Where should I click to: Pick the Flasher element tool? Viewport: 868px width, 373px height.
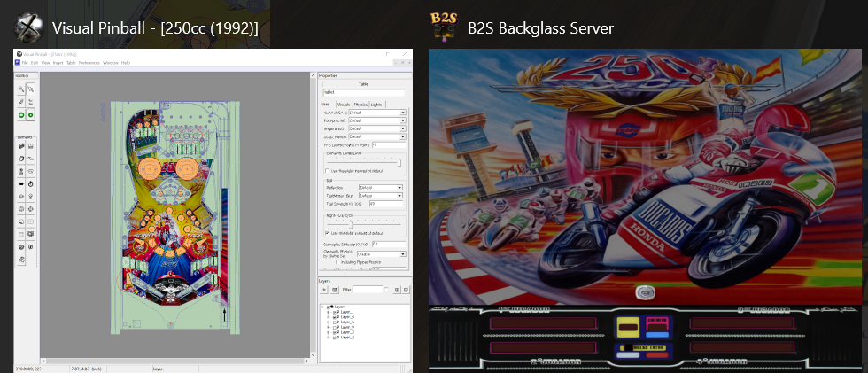[x=31, y=247]
